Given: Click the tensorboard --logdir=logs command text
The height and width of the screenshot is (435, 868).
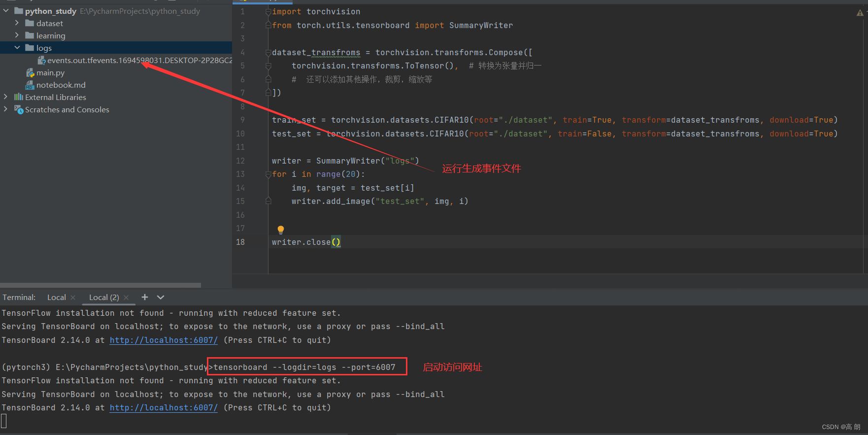Looking at the screenshot, I should point(304,367).
